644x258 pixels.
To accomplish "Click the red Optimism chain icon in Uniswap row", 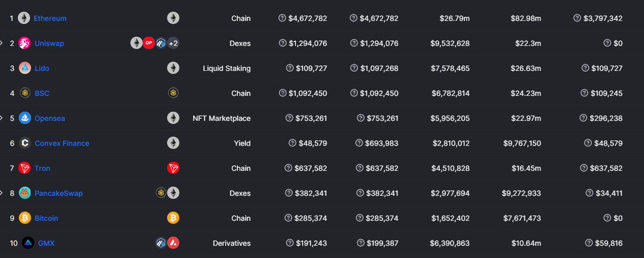I will tap(148, 43).
